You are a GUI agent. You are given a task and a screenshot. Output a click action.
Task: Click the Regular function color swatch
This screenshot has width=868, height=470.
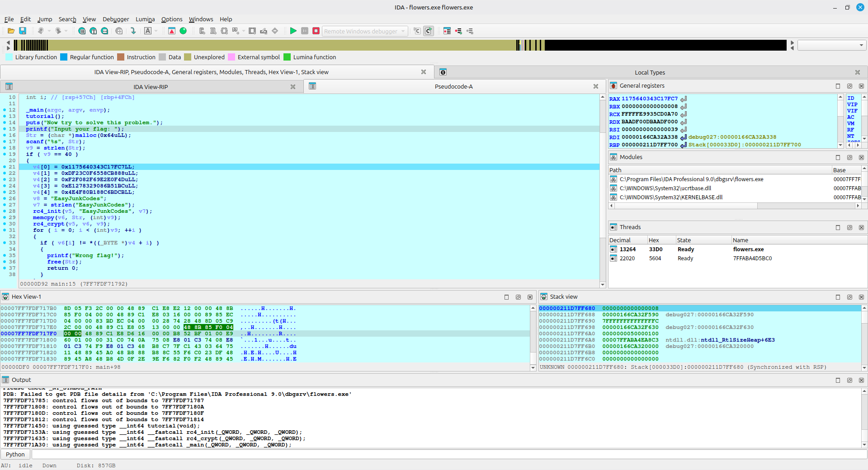coord(64,57)
